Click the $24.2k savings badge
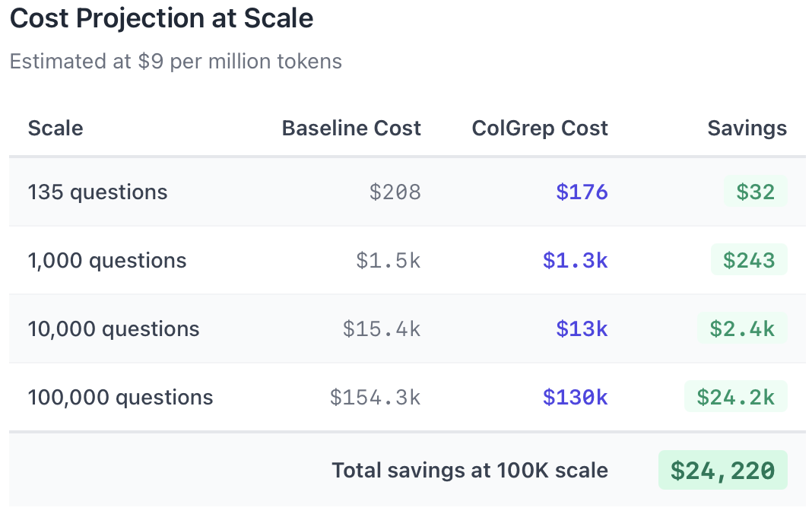Screen dimensions: 812x514 coord(736,397)
